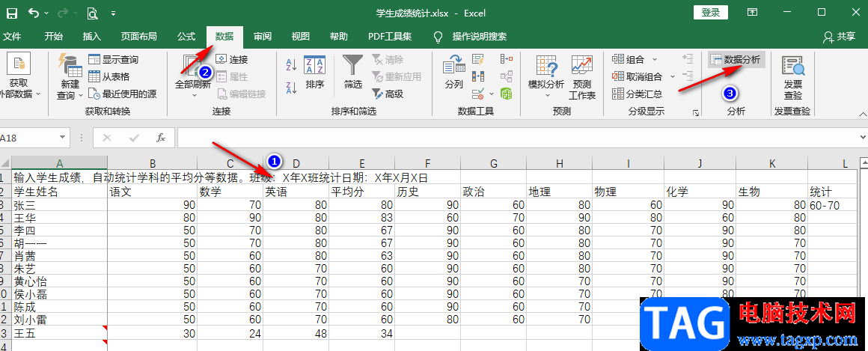Expand the 组合 dropdown arrow
868x351 pixels.
pyautogui.click(x=655, y=60)
